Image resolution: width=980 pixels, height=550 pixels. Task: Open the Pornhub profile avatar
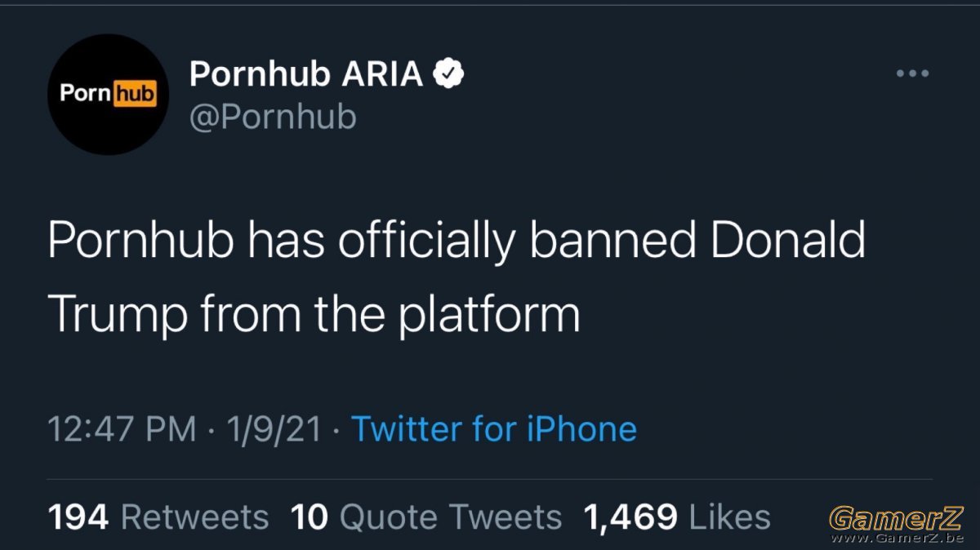[x=109, y=95]
